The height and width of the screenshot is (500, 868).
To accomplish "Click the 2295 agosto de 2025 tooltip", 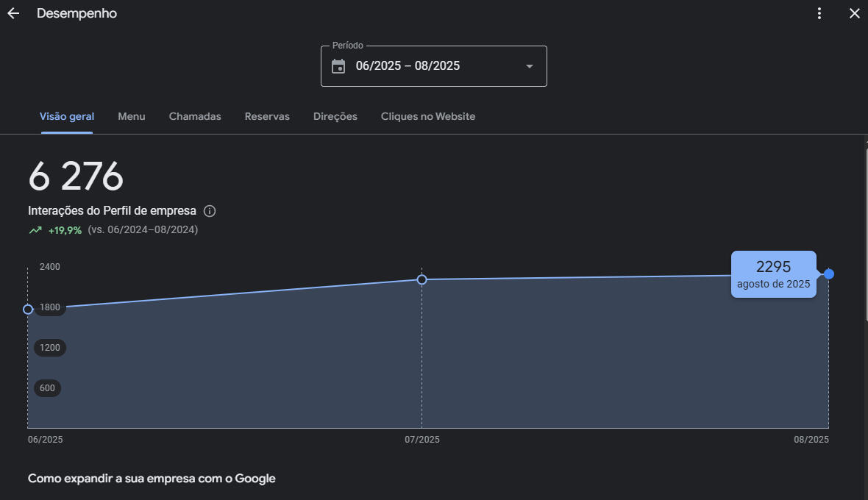I will tap(773, 274).
